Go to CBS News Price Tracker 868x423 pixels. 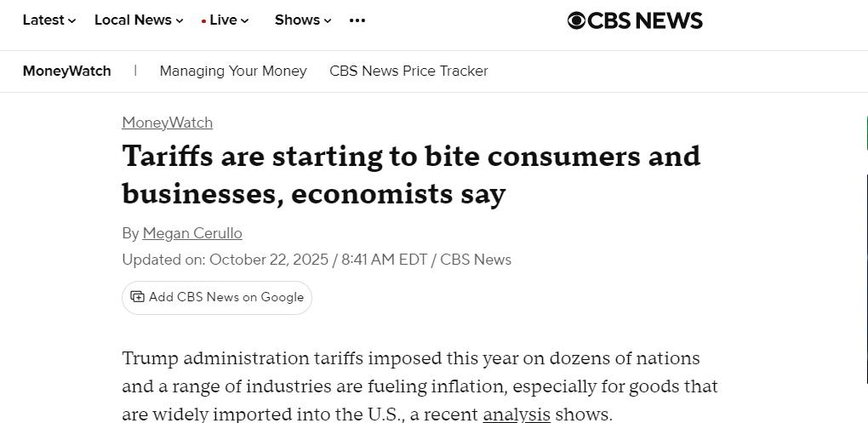(408, 71)
